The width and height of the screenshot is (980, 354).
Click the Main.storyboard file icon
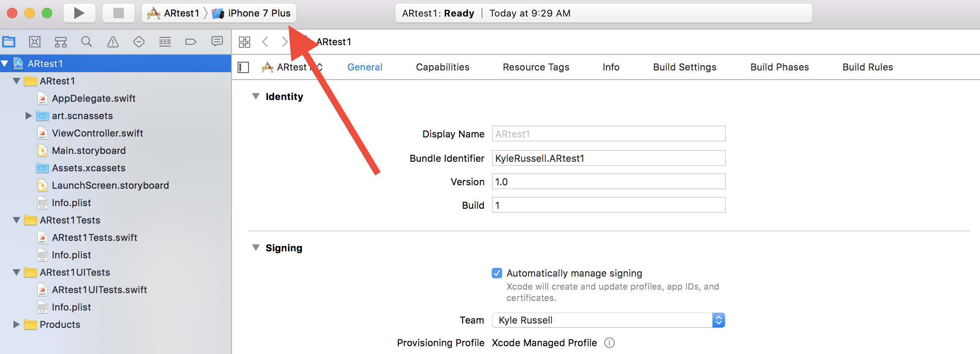tap(43, 150)
